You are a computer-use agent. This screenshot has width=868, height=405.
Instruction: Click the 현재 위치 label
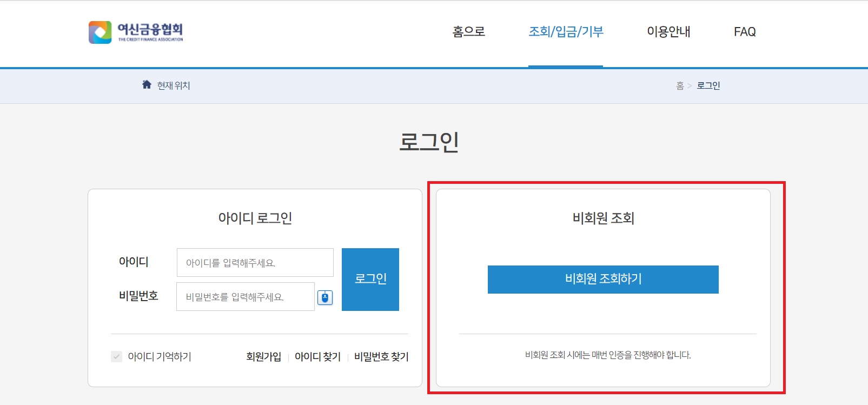click(x=174, y=85)
